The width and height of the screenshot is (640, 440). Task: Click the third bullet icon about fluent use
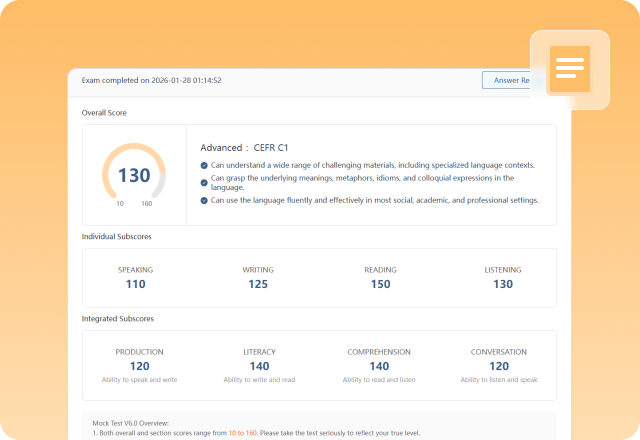pos(204,200)
